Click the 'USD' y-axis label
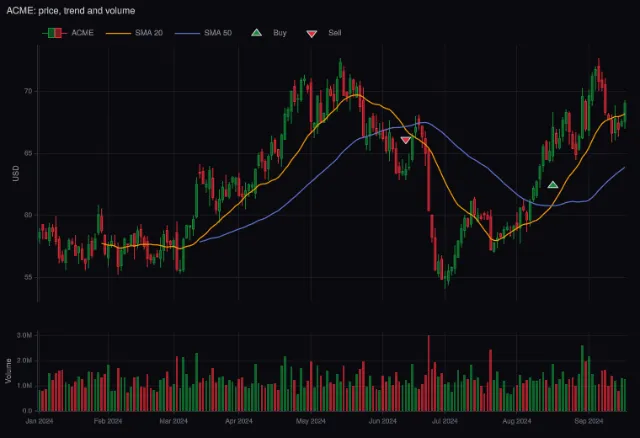The width and height of the screenshot is (640, 438). click(16, 173)
